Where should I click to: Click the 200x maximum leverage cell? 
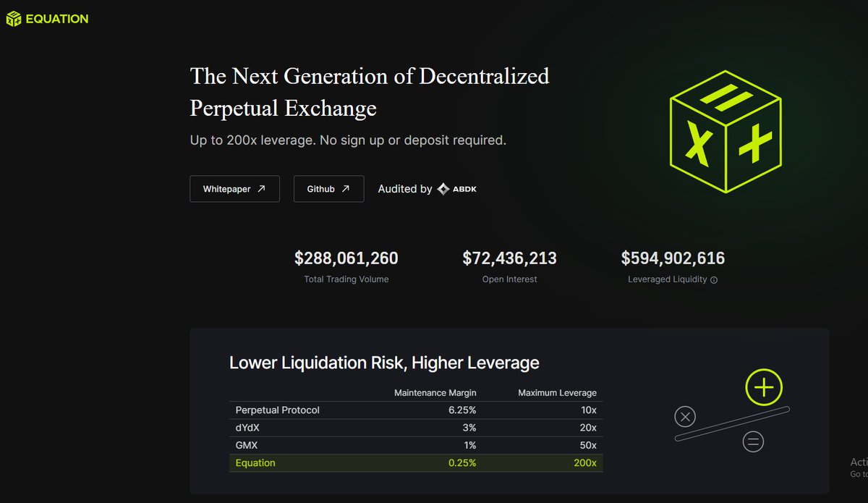click(585, 463)
